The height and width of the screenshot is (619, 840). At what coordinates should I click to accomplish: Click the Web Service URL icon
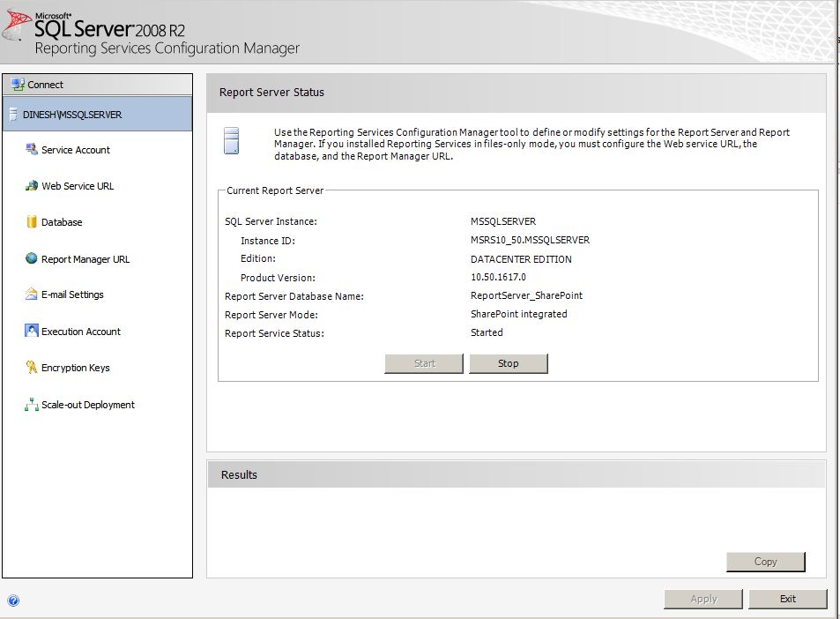(32, 186)
